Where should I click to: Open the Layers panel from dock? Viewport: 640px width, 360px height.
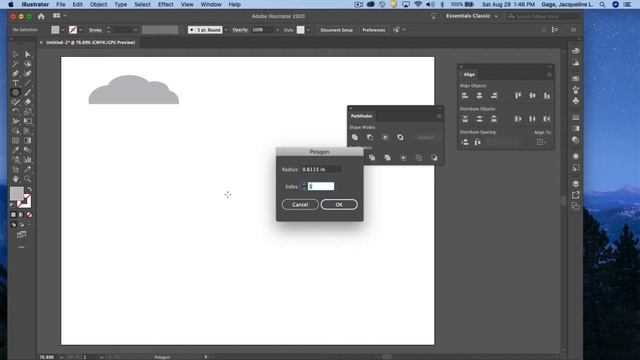[x=576, y=184]
